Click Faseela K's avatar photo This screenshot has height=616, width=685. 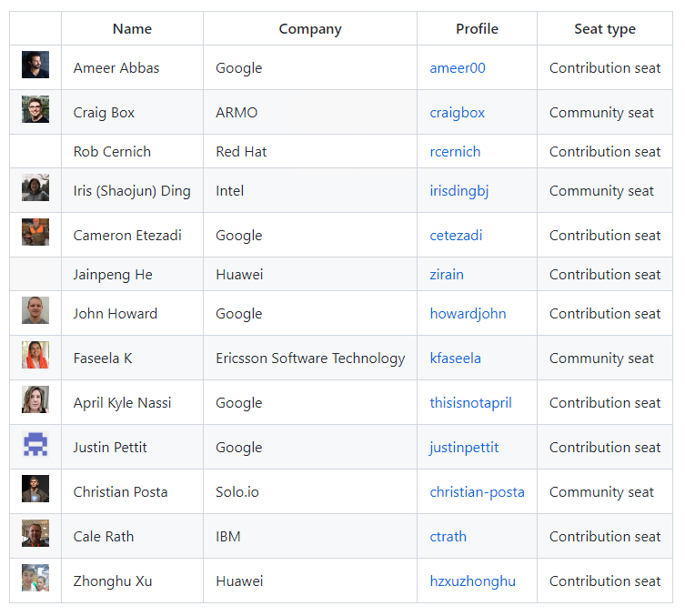35,355
